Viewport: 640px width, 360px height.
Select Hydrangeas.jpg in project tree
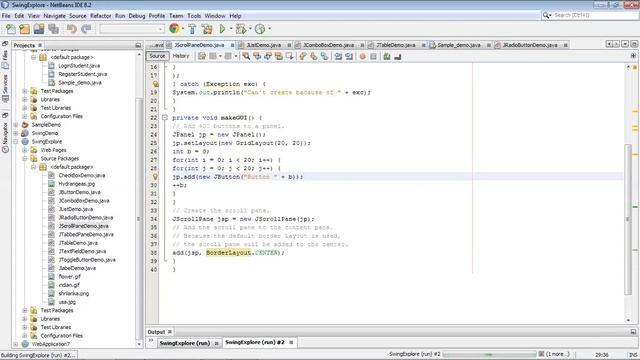[77, 184]
